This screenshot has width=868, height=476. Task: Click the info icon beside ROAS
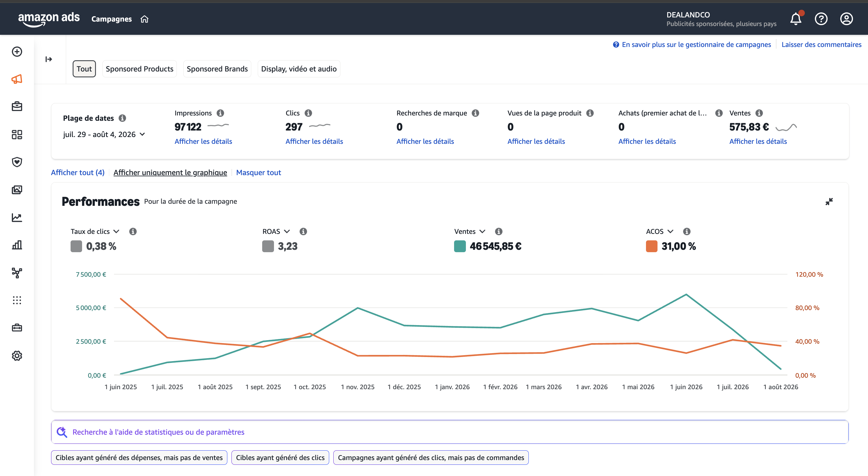(303, 231)
